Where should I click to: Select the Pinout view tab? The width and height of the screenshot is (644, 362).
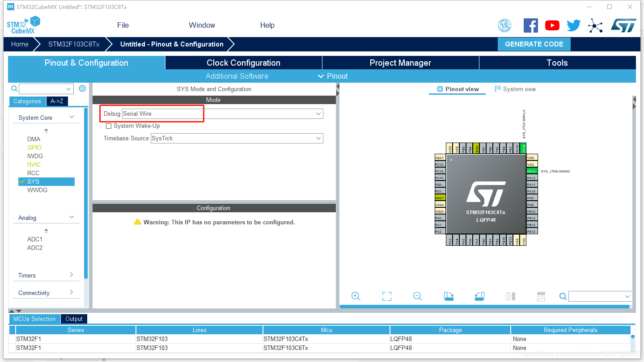[x=458, y=89]
